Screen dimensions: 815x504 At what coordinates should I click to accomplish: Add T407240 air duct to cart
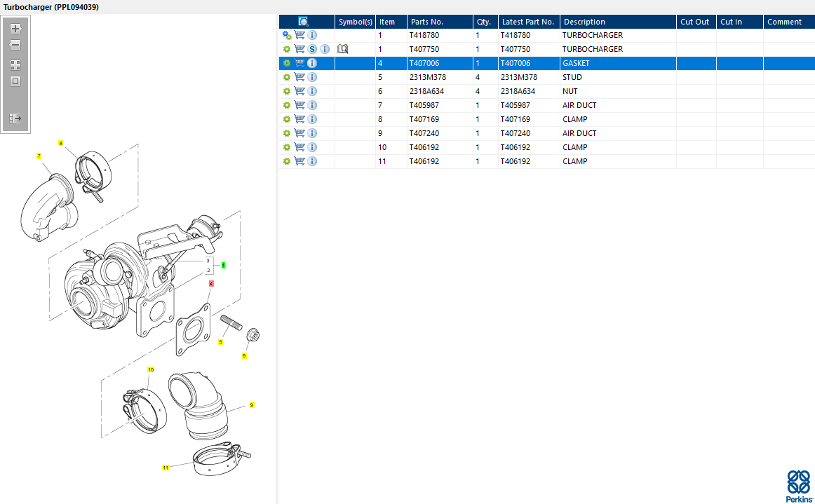[x=299, y=133]
